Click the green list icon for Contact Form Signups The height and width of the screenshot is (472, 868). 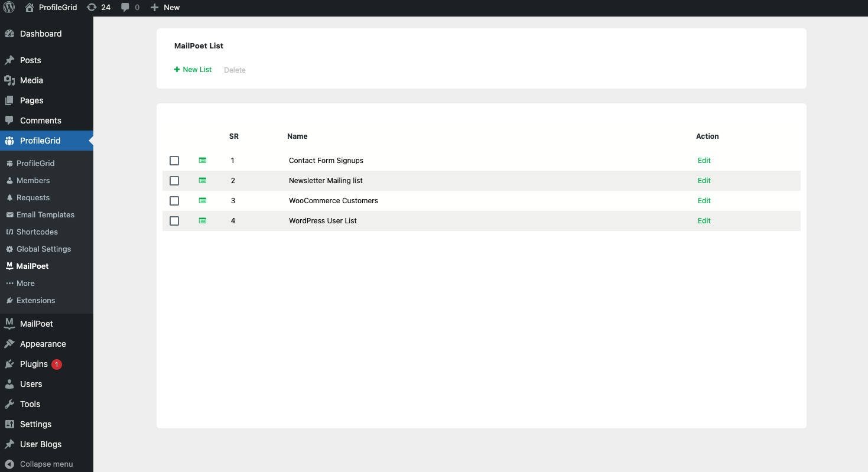[x=203, y=161]
